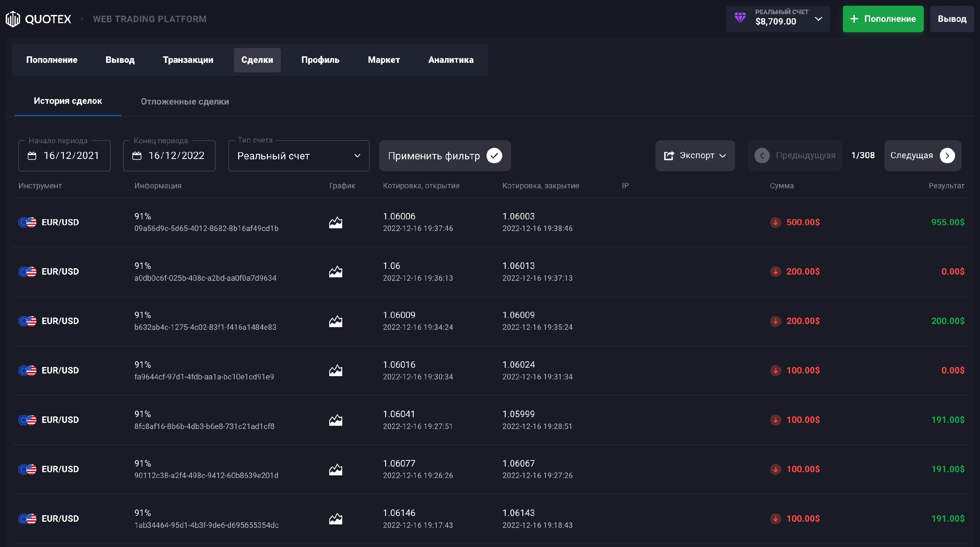980x547 pixels.
Task: Click the export share icon
Action: pos(669,156)
